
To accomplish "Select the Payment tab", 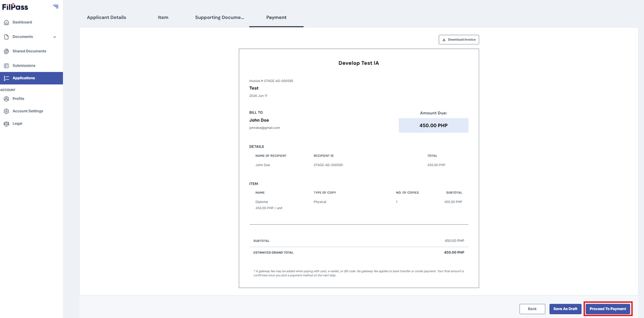I will (276, 18).
